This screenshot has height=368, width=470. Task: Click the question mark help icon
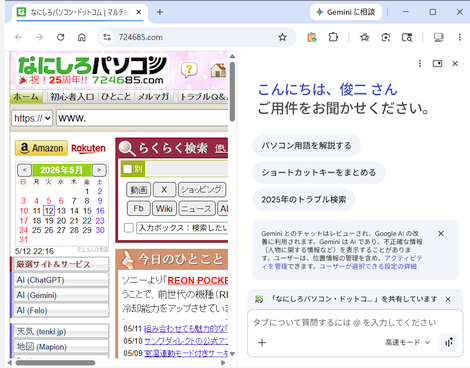(189, 70)
